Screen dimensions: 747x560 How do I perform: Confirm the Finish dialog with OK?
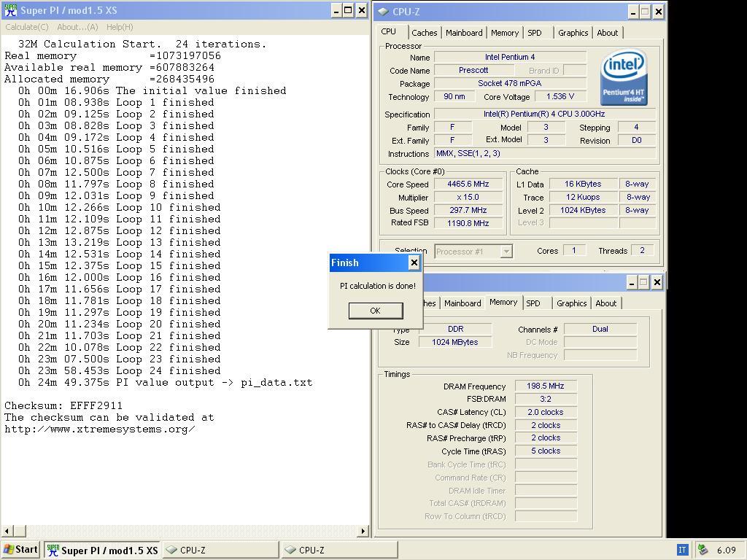coord(376,311)
